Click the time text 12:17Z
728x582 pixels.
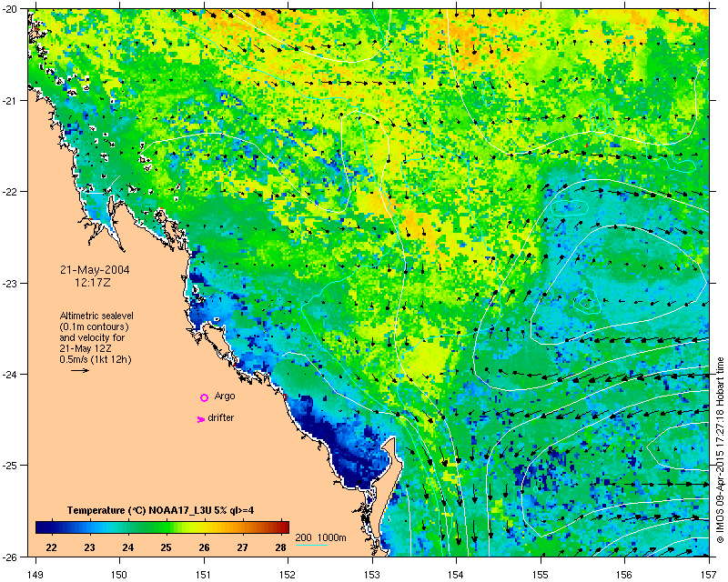click(x=93, y=282)
